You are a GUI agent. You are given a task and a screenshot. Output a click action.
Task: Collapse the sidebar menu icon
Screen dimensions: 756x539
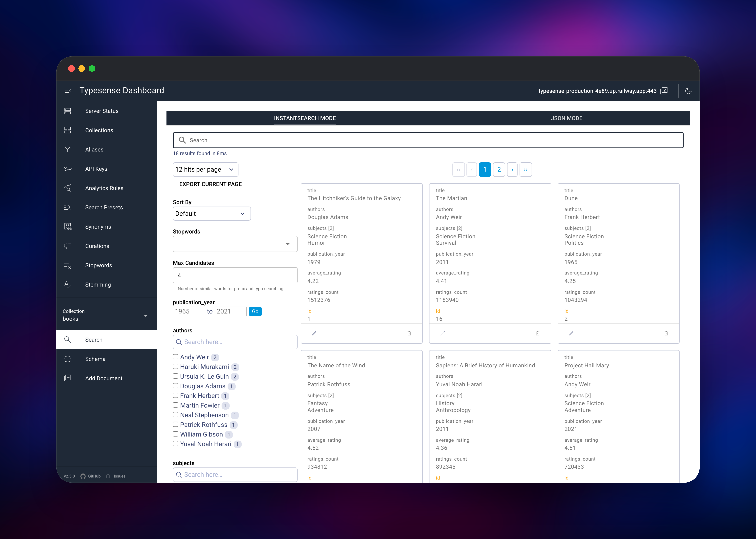pyautogui.click(x=68, y=91)
